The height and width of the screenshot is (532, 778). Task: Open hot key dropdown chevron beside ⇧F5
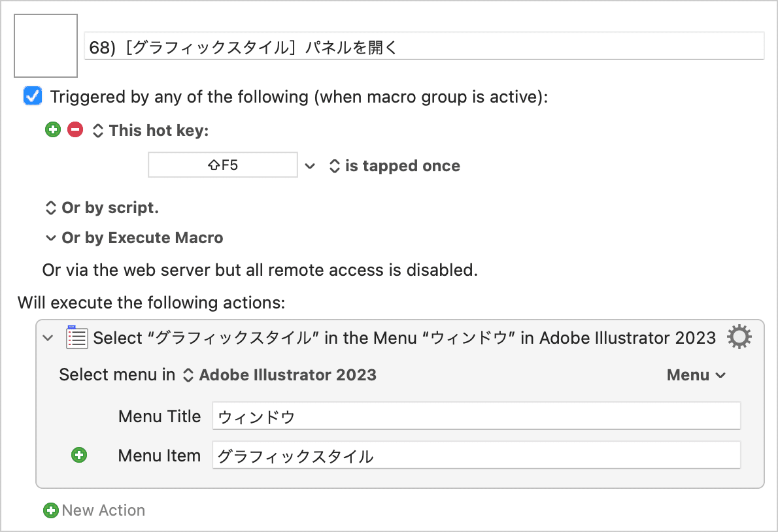pyautogui.click(x=310, y=165)
